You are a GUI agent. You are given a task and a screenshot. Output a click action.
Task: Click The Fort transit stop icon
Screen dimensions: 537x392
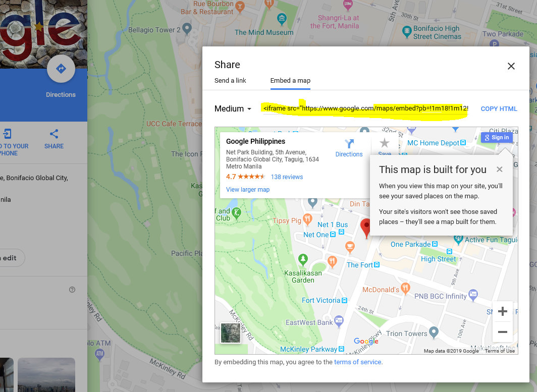pyautogui.click(x=377, y=265)
